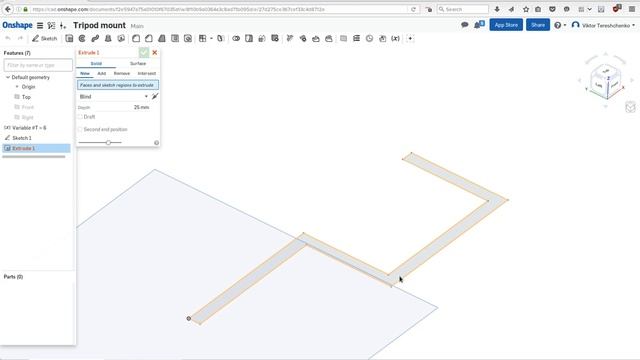
Task: Click the insert new element icon beside title
Action: tap(63, 25)
